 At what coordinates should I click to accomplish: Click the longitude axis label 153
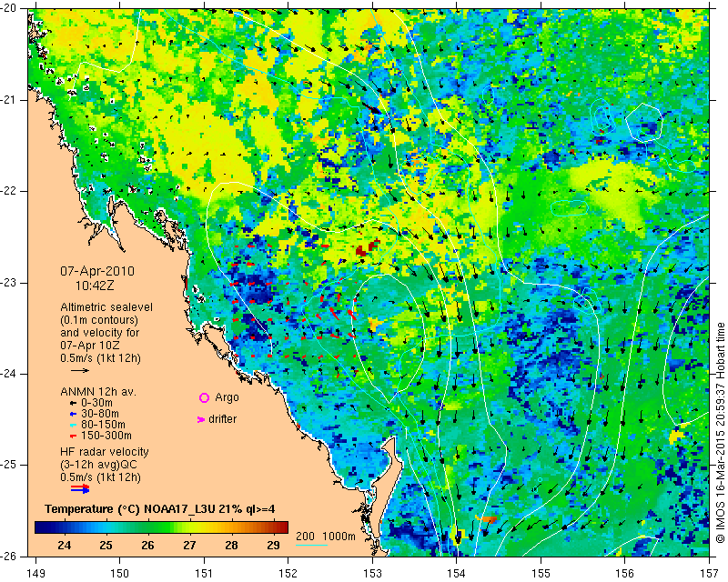click(x=373, y=574)
